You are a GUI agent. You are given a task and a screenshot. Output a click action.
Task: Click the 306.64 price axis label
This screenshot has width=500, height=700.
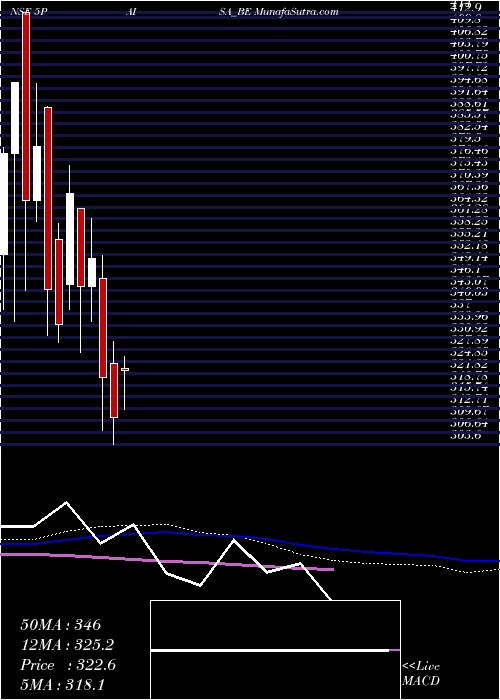[x=469, y=424]
